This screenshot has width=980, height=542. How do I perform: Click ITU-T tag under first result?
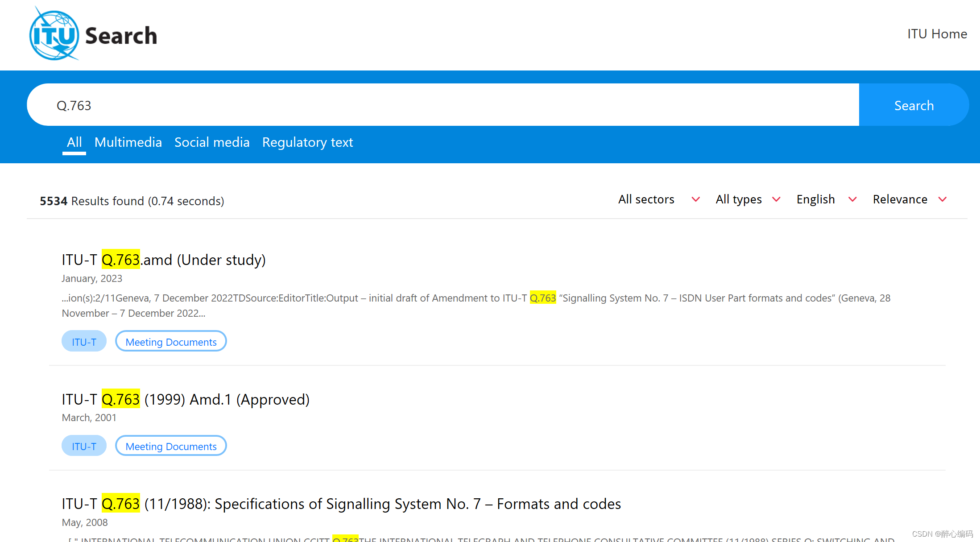(x=84, y=342)
